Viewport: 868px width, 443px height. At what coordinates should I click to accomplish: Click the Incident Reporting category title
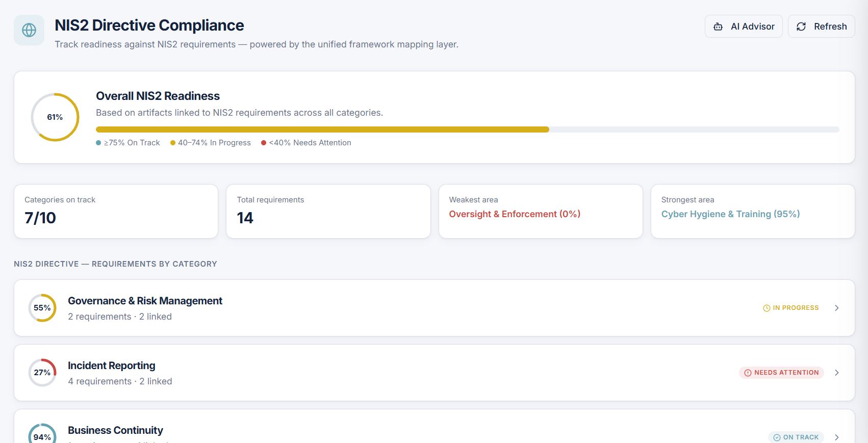pyautogui.click(x=112, y=366)
